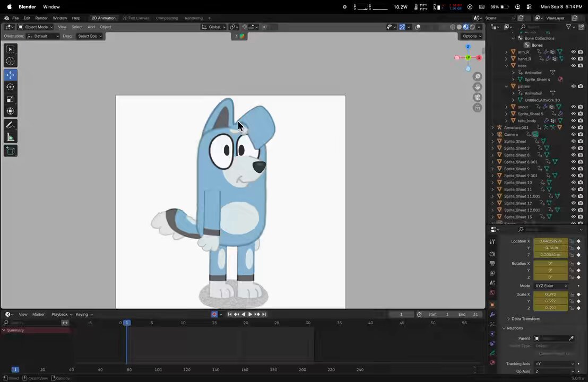Toggle camera view icon in viewport
Image resolution: width=588 pixels, height=382 pixels.
pyautogui.click(x=478, y=98)
